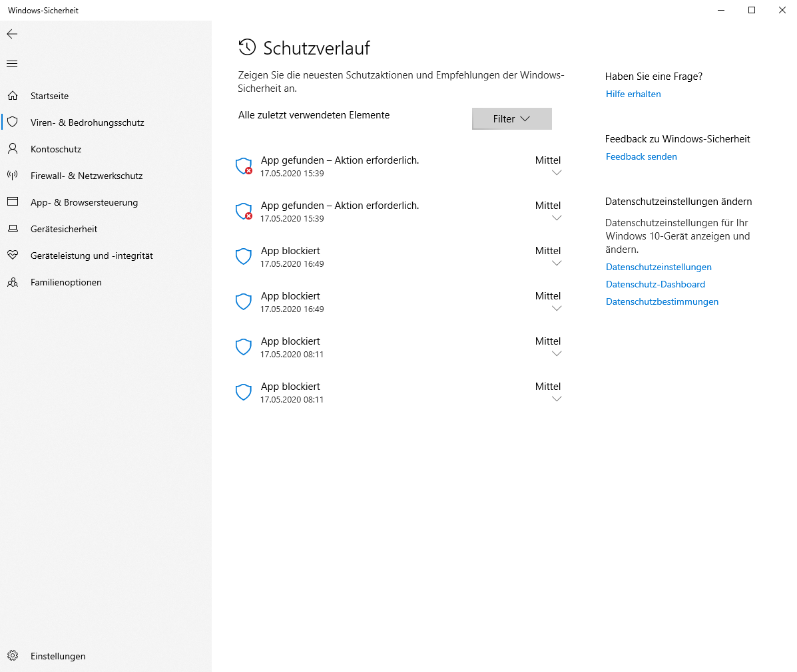Viewport: 797px width, 672px height.
Task: Click the Geräteleistung heart icon
Action: click(13, 255)
